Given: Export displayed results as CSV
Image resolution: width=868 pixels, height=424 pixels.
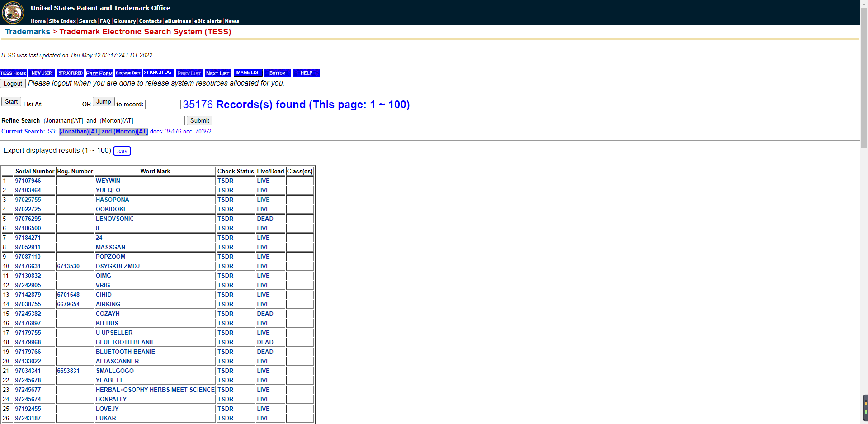Looking at the screenshot, I should [122, 151].
